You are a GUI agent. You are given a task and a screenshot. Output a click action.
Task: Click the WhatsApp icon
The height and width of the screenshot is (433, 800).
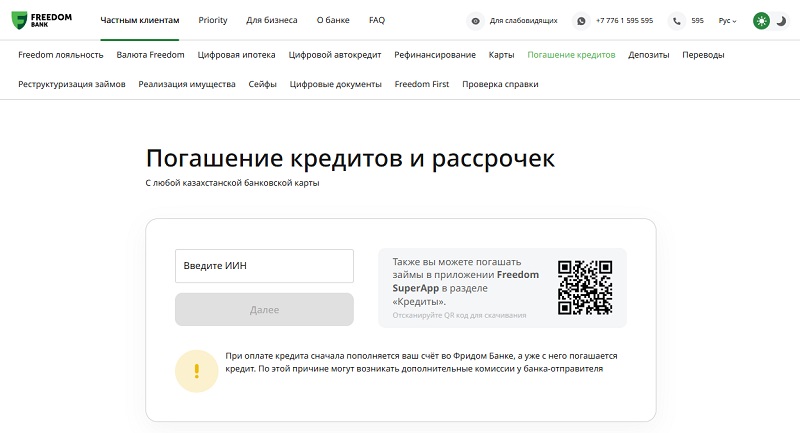(x=581, y=21)
